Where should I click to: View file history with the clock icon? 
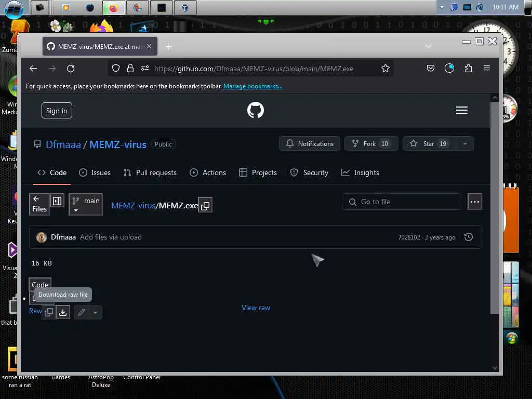coord(469,237)
